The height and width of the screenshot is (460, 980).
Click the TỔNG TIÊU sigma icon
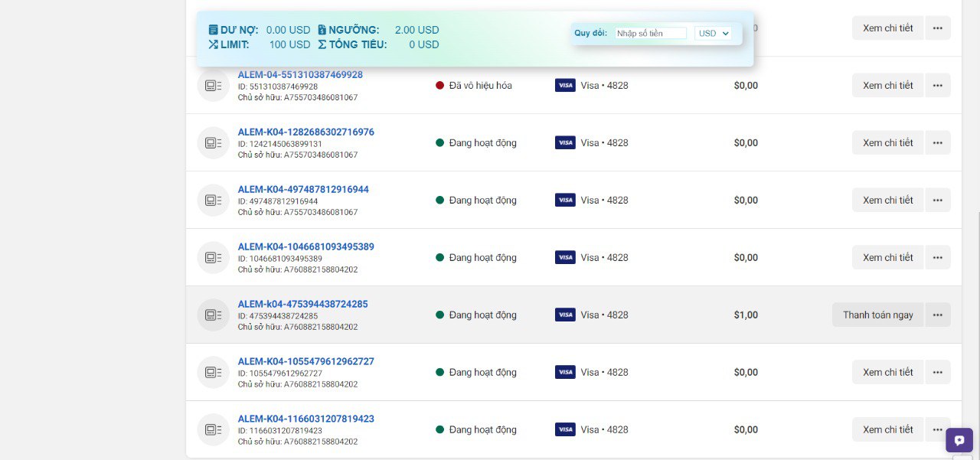pyautogui.click(x=322, y=44)
